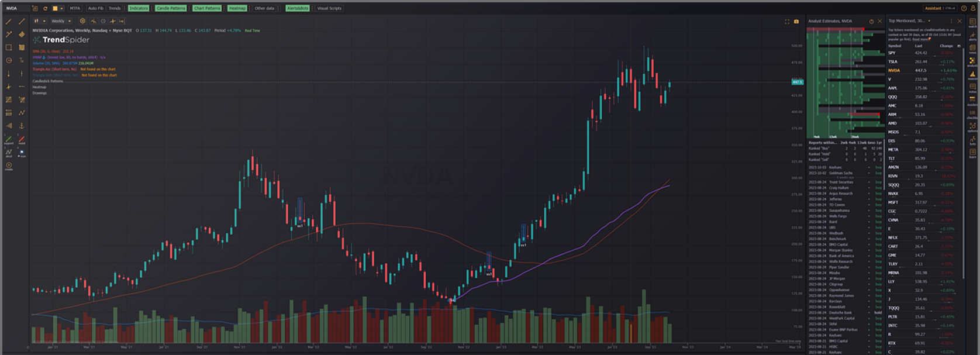Open the alerts panel in right sidebar
980x355 pixels.
972,36
